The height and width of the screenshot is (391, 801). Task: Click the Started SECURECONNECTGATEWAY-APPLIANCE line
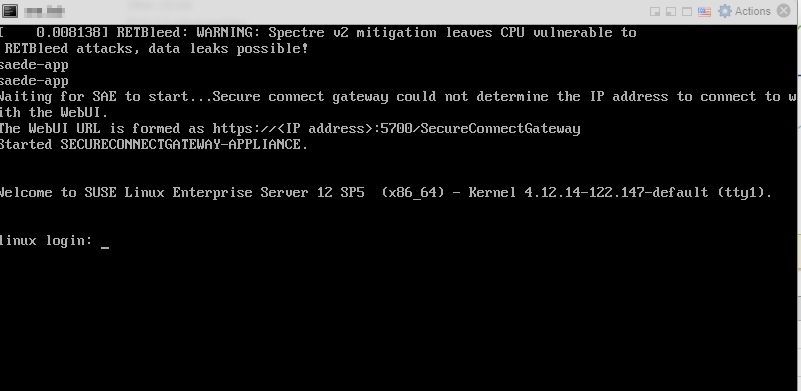tap(154, 145)
